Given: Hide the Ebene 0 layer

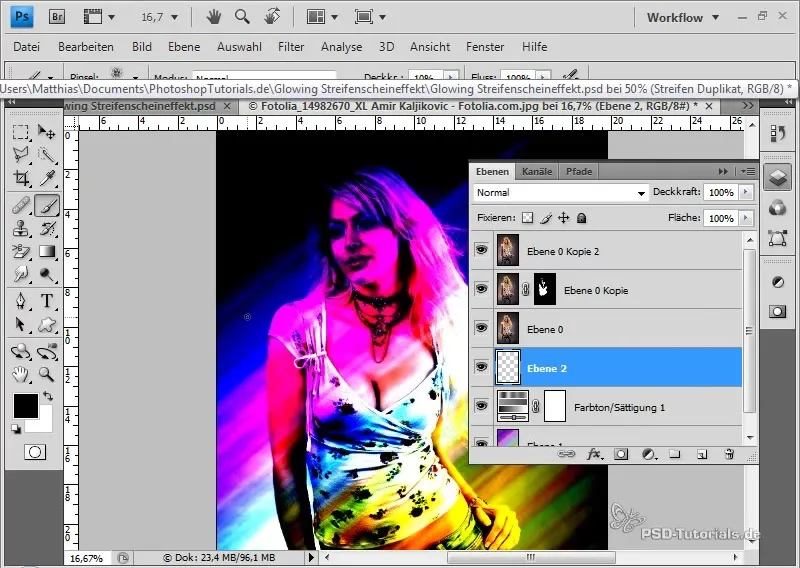Looking at the screenshot, I should [x=481, y=328].
